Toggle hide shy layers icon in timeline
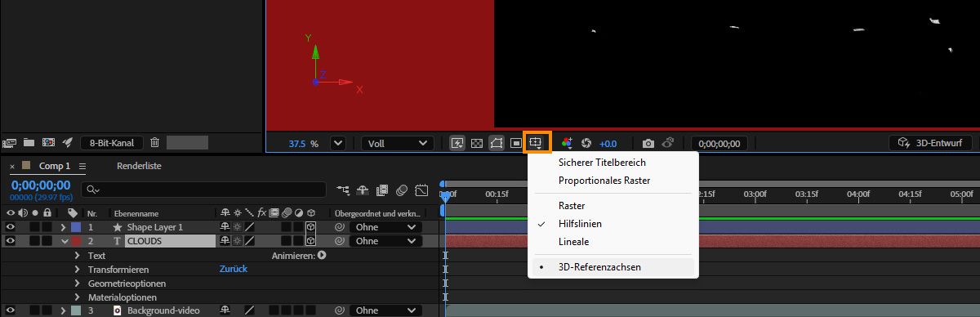Viewport: 980px width, 317px height. coord(363,190)
